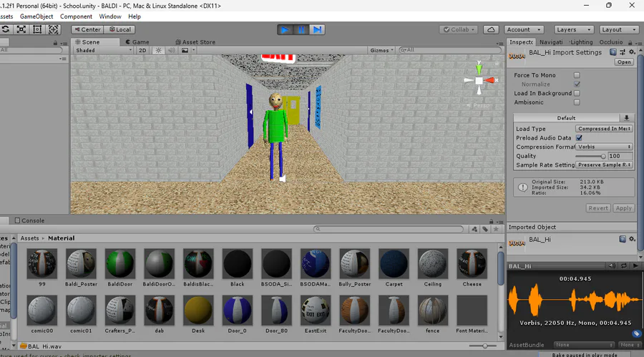Toggle the Normalize checkbox
Image resolution: width=644 pixels, height=357 pixels.
[x=577, y=84]
